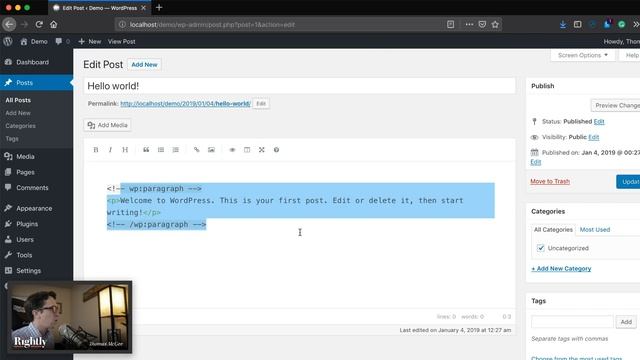This screenshot has height=360, width=640.
Task: Toggle fullscreen editor icon
Action: [x=262, y=150]
